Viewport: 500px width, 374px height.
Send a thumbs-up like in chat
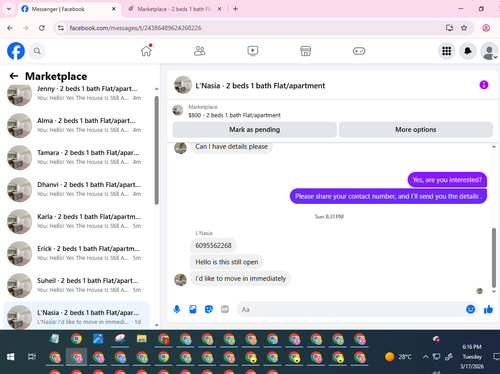click(488, 310)
